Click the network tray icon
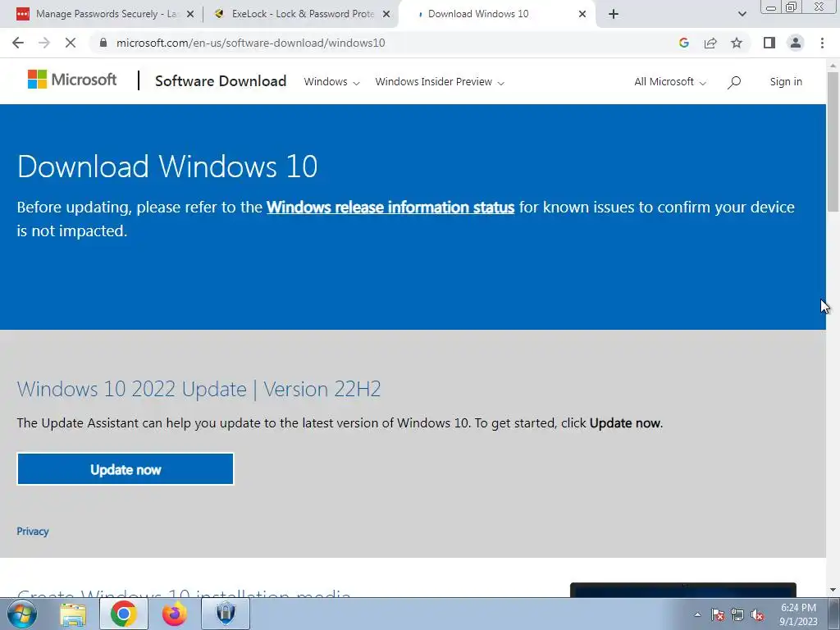This screenshot has width=840, height=630. point(737,614)
